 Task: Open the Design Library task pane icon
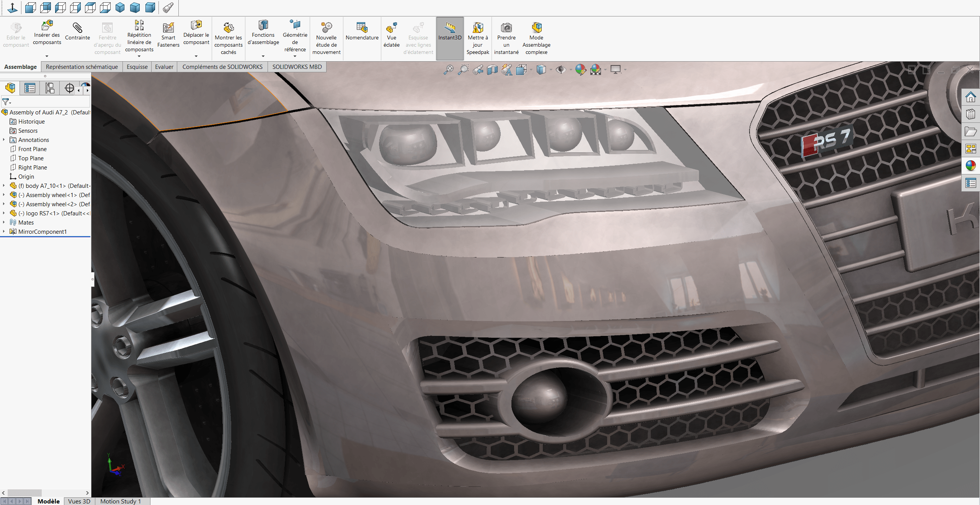[x=970, y=114]
